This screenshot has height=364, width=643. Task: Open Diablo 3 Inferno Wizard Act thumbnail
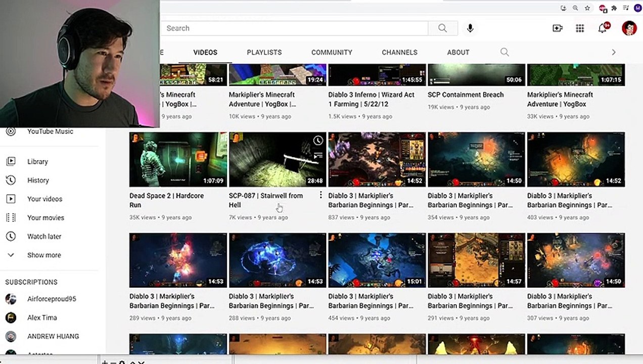click(x=377, y=74)
